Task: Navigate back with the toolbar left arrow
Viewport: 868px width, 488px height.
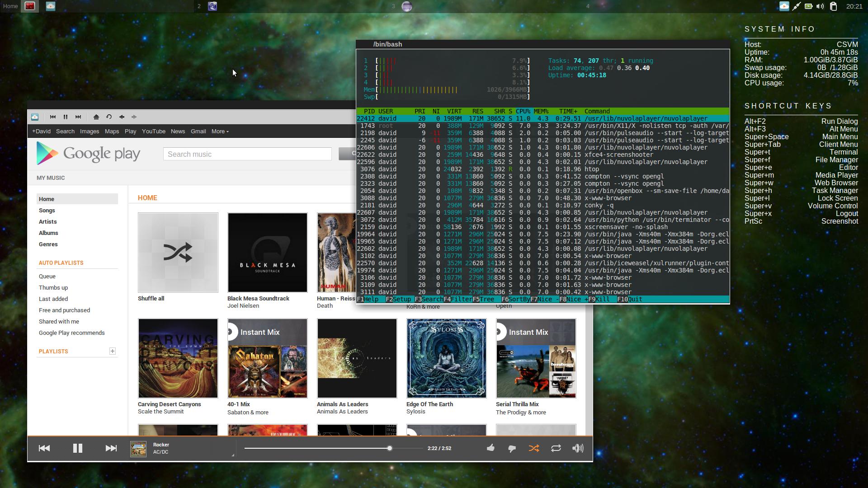Action: tap(122, 117)
